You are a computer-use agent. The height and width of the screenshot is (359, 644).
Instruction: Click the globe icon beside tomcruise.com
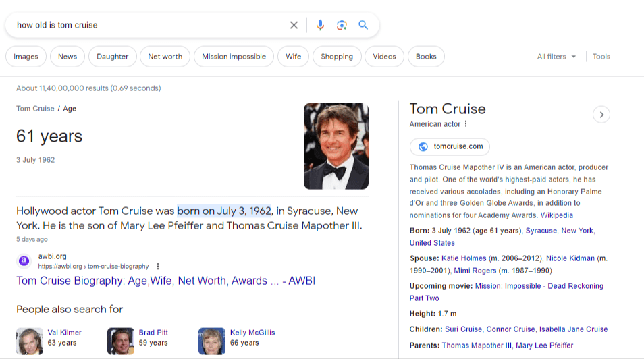coord(423,146)
